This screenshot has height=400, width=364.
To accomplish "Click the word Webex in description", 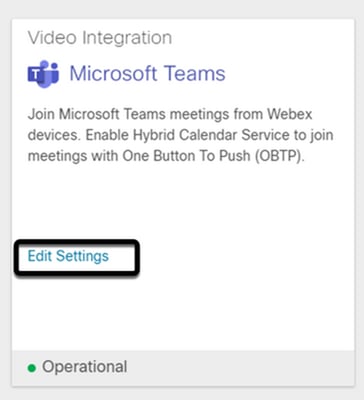I will click(x=290, y=114).
